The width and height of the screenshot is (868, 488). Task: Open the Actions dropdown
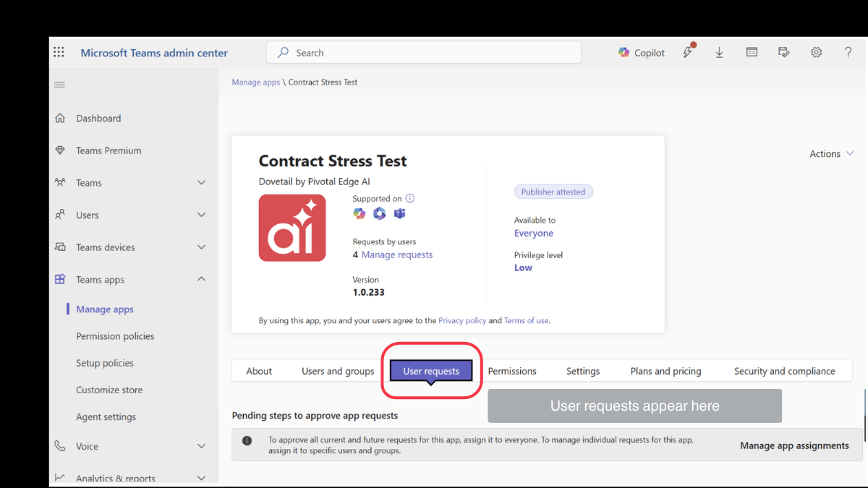[831, 153]
